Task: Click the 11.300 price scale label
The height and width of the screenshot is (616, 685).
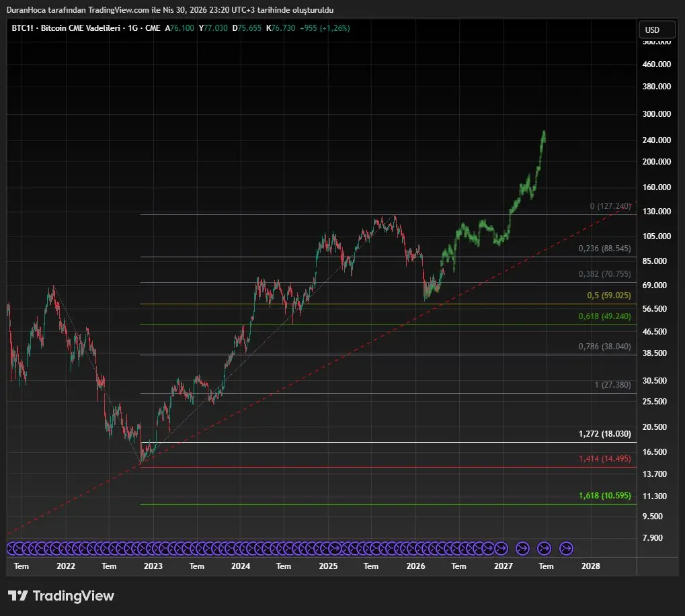Action: pos(655,496)
